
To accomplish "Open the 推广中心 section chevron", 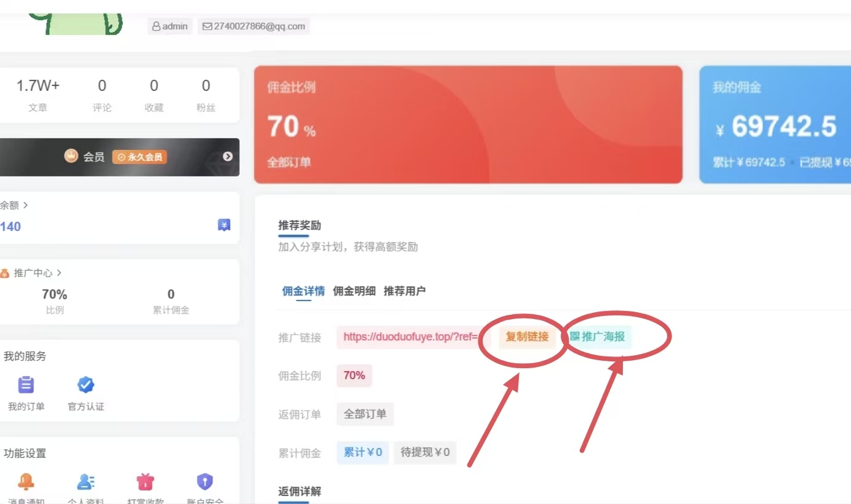I will coord(59,273).
